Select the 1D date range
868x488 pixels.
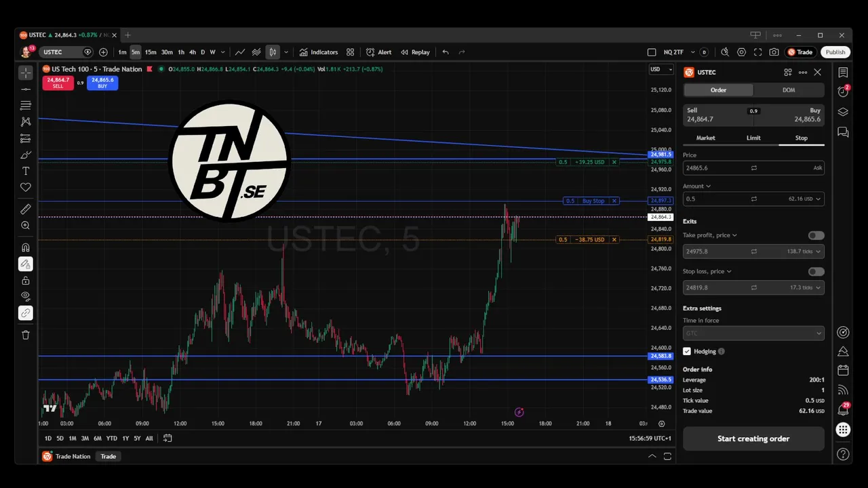point(48,439)
